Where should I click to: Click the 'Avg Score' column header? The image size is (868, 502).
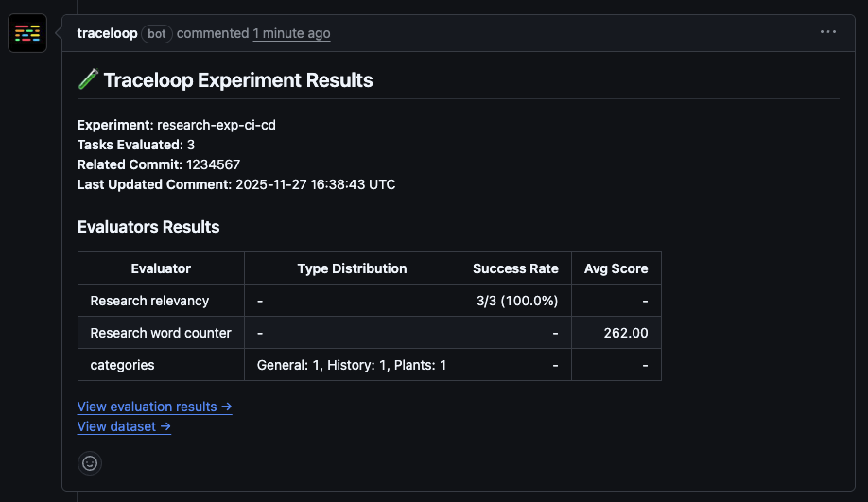tap(616, 268)
